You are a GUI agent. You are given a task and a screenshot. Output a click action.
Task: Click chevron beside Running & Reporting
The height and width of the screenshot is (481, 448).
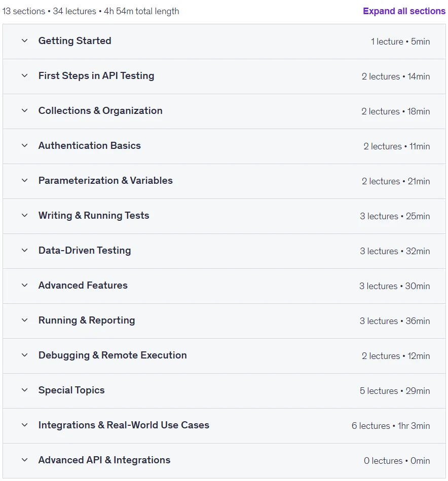(x=24, y=320)
